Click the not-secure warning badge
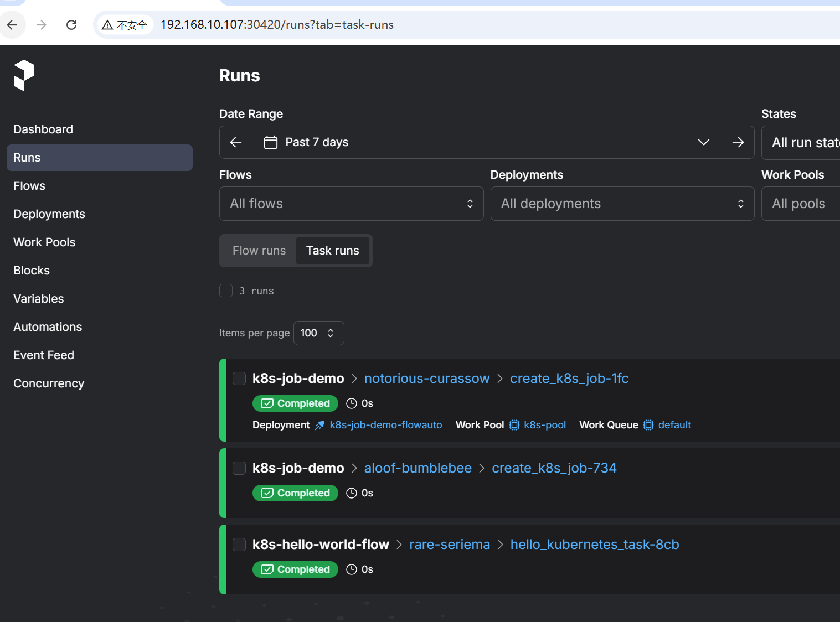Viewport: 840px width, 622px height. (x=125, y=25)
